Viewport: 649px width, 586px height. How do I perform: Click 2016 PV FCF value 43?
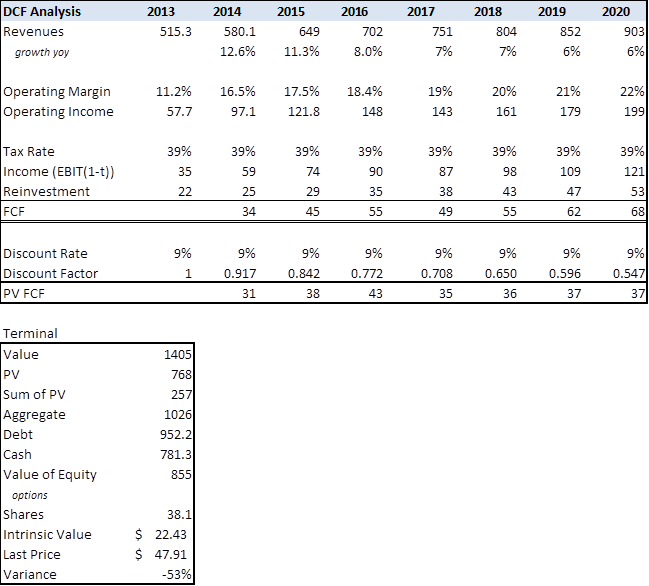pos(375,293)
